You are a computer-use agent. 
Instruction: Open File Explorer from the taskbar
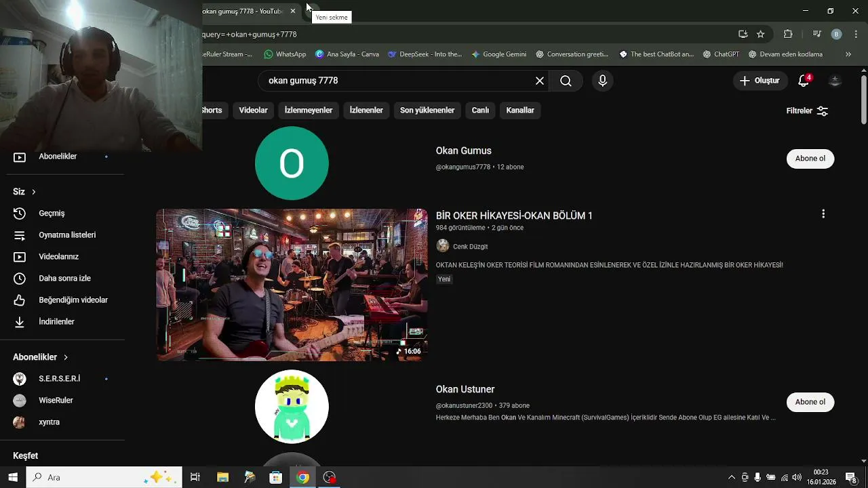coord(222,477)
